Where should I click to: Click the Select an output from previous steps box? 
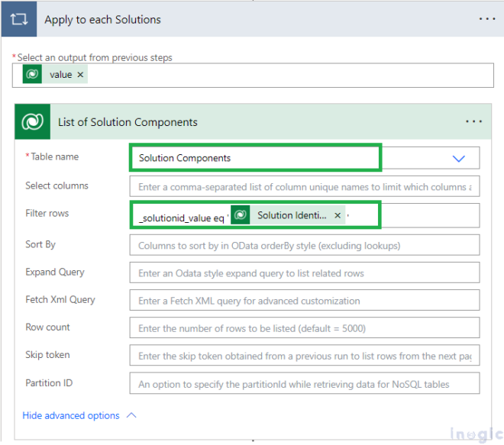coord(290,75)
